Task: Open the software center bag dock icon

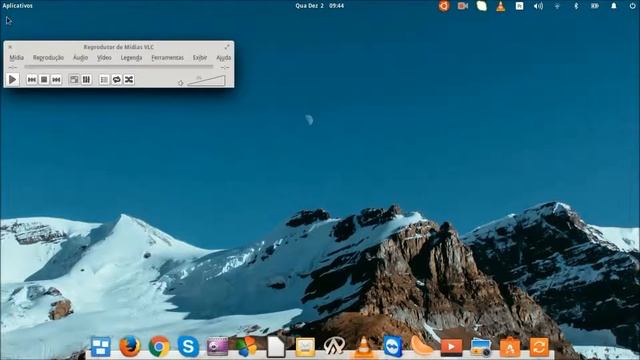Action: (x=510, y=347)
